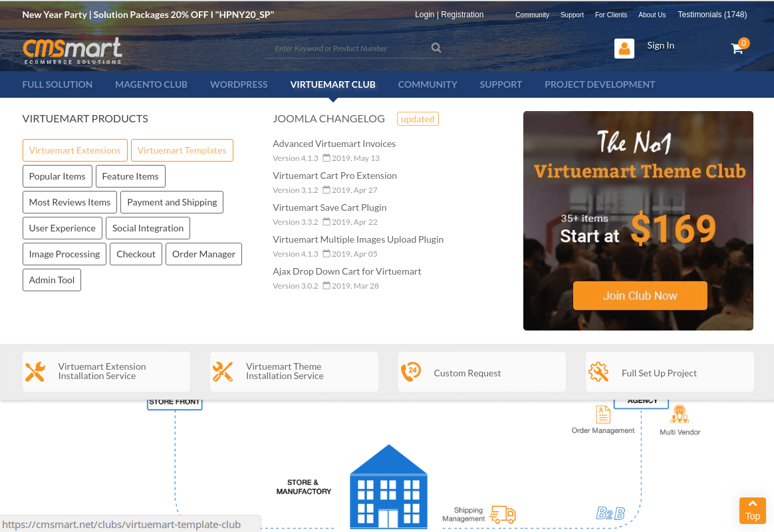Open Virtuemart Cart Pro Extension entry
The height and width of the screenshot is (532, 774).
334,176
